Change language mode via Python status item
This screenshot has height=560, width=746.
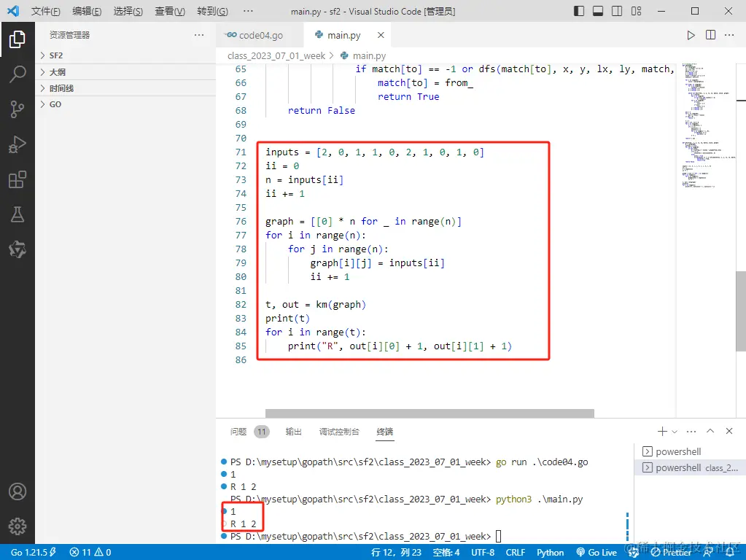point(550,553)
